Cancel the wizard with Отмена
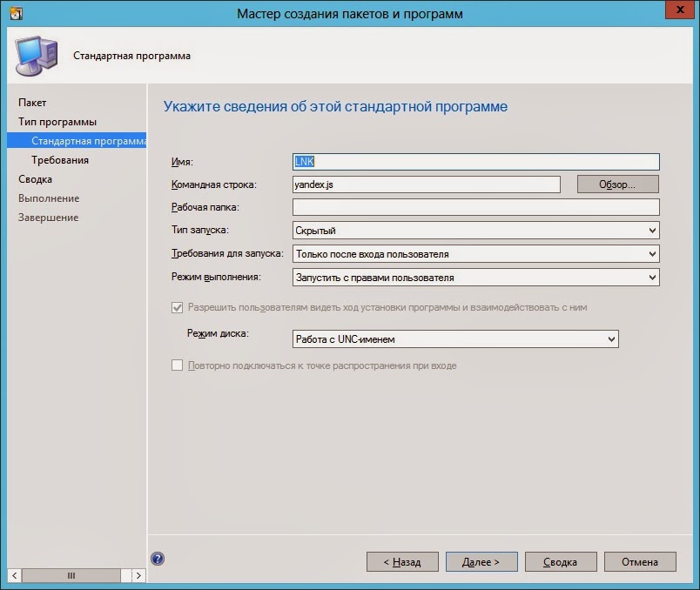The image size is (700, 590). click(640, 562)
